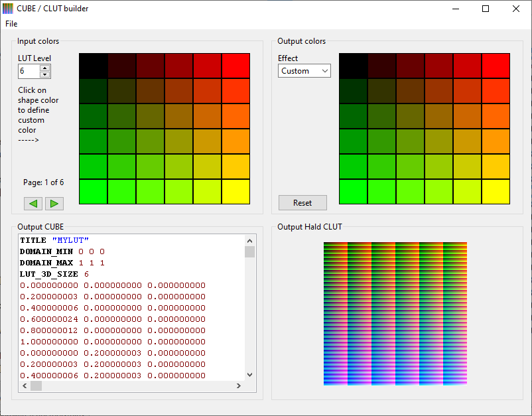Image resolution: width=532 pixels, height=416 pixels.
Task: Click the LUT Level value field
Action: coord(29,71)
